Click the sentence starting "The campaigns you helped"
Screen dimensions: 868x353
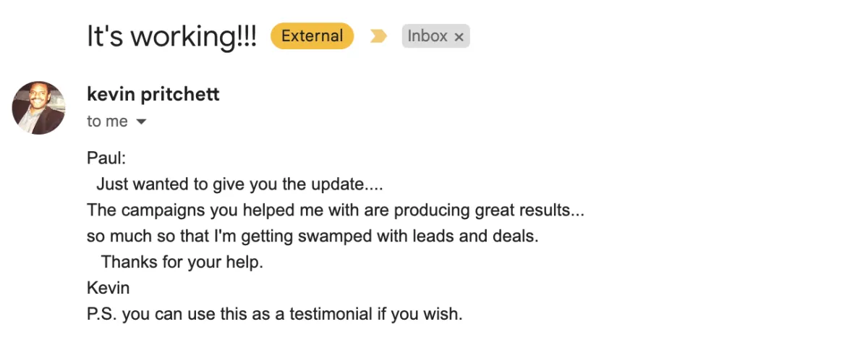coord(335,210)
